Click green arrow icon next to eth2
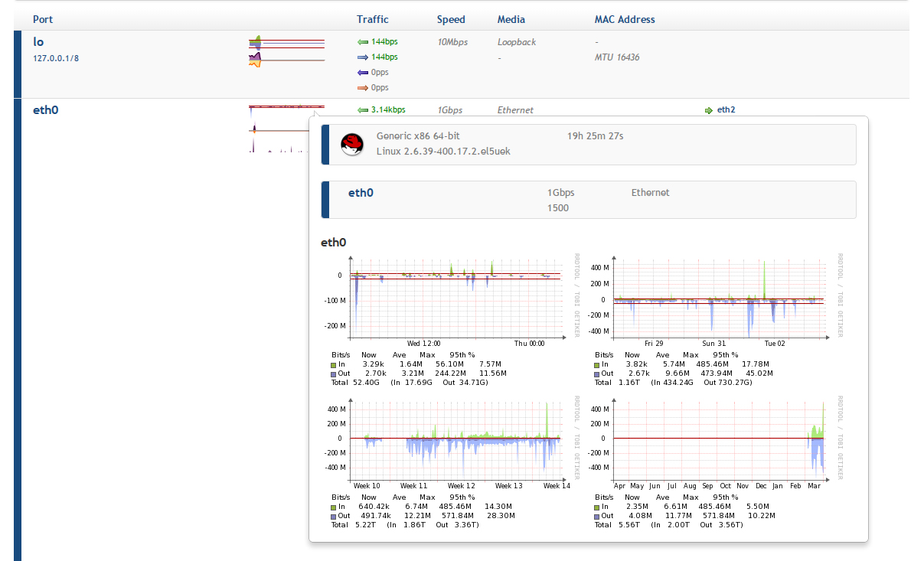Viewport: 924px width, 561px height. click(x=709, y=110)
